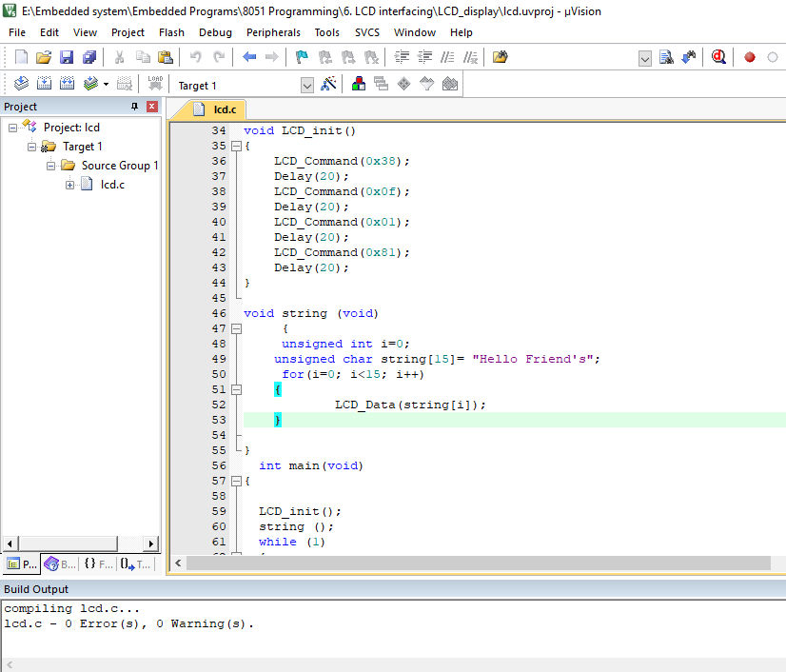This screenshot has height=672, width=786.
Task: Click the comment selection icon
Action: point(447,57)
